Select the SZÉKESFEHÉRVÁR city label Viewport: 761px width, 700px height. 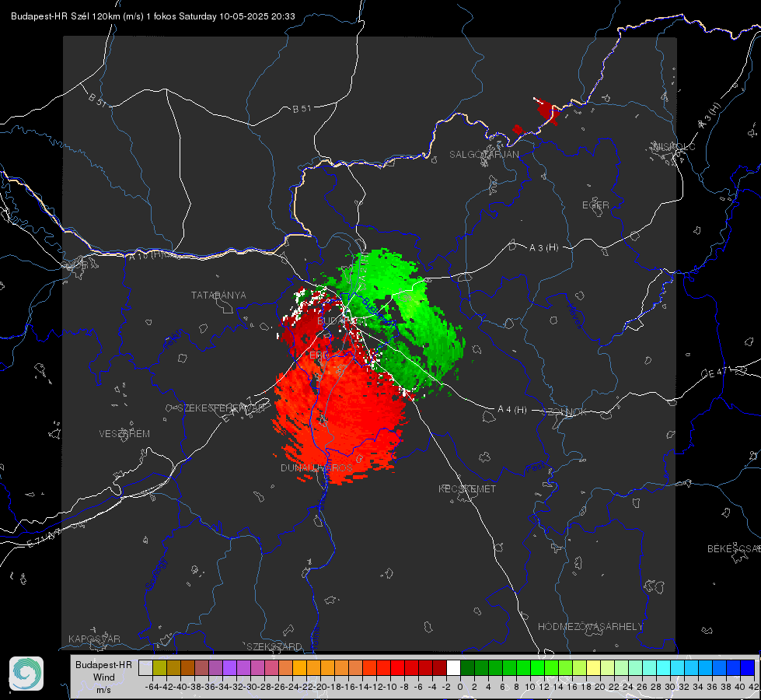[223, 408]
